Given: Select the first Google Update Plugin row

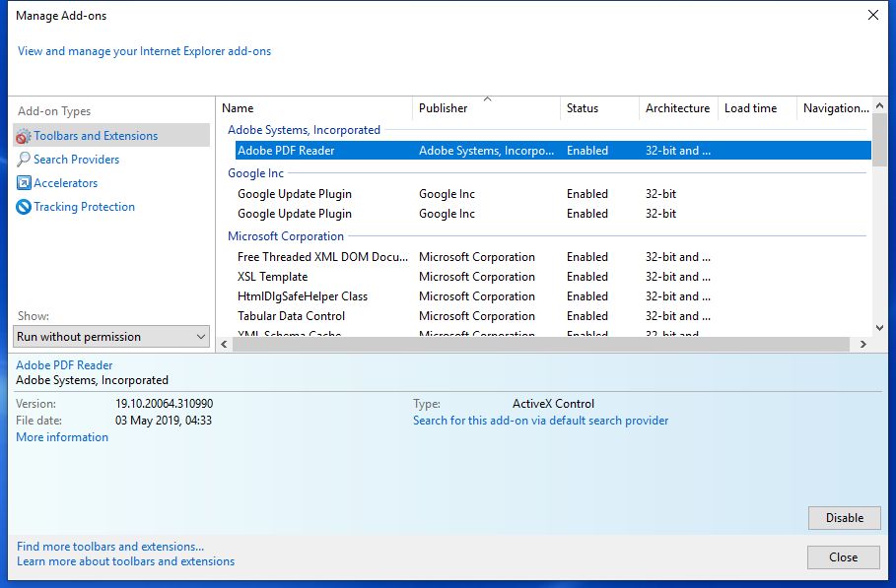Looking at the screenshot, I should tap(553, 194).
